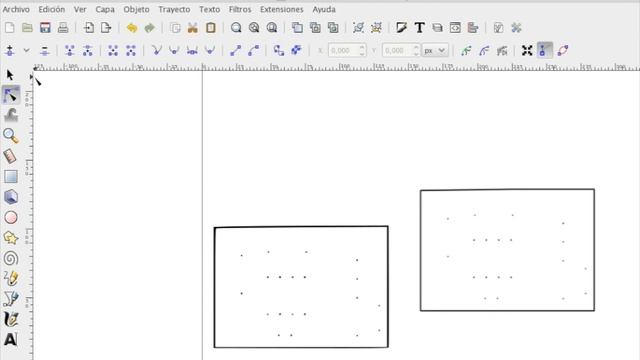The height and width of the screenshot is (360, 640).
Task: Open Fill and Stroke dialog icon
Action: 402,28
